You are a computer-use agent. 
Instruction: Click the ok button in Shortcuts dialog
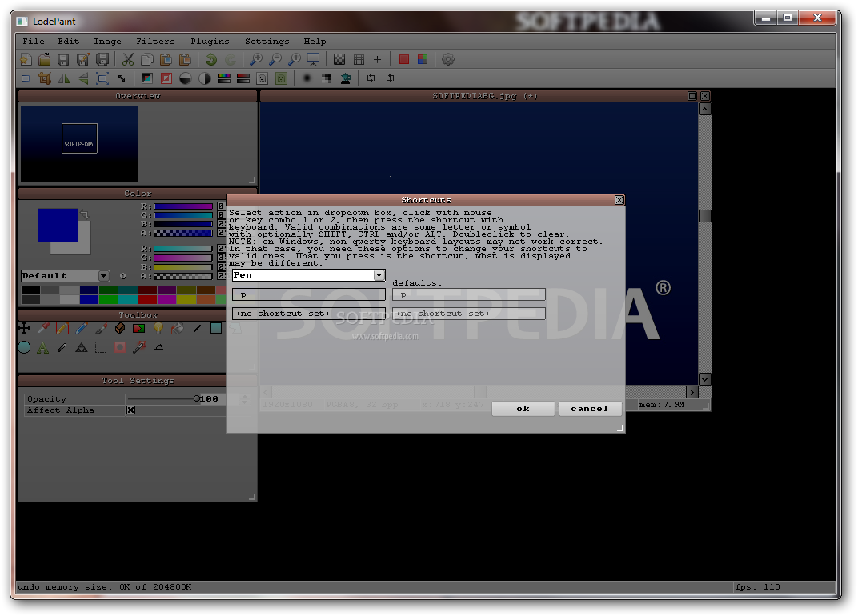(x=523, y=409)
